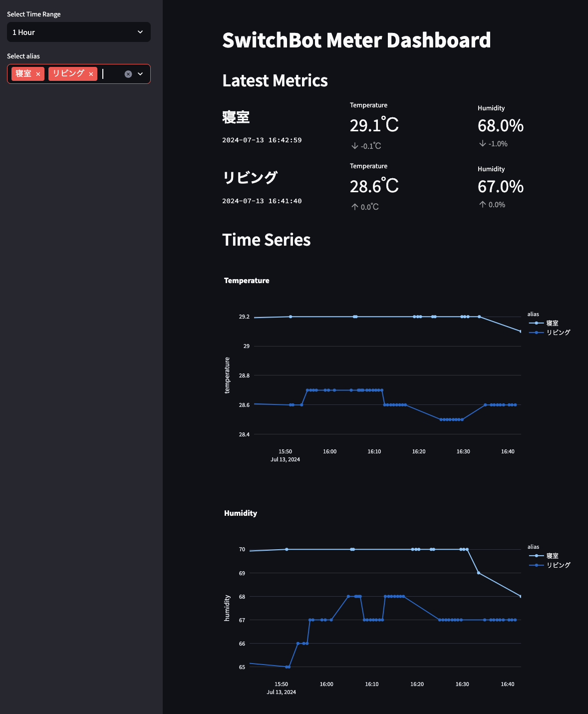Click the 0.0°C temperature delta
The height and width of the screenshot is (714, 588).
click(365, 207)
